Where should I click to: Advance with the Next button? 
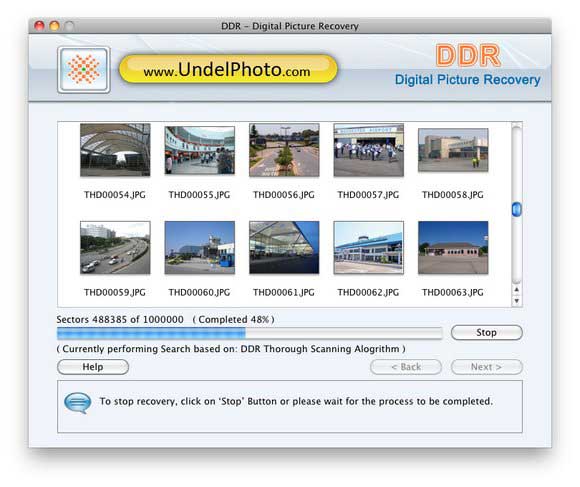click(486, 367)
